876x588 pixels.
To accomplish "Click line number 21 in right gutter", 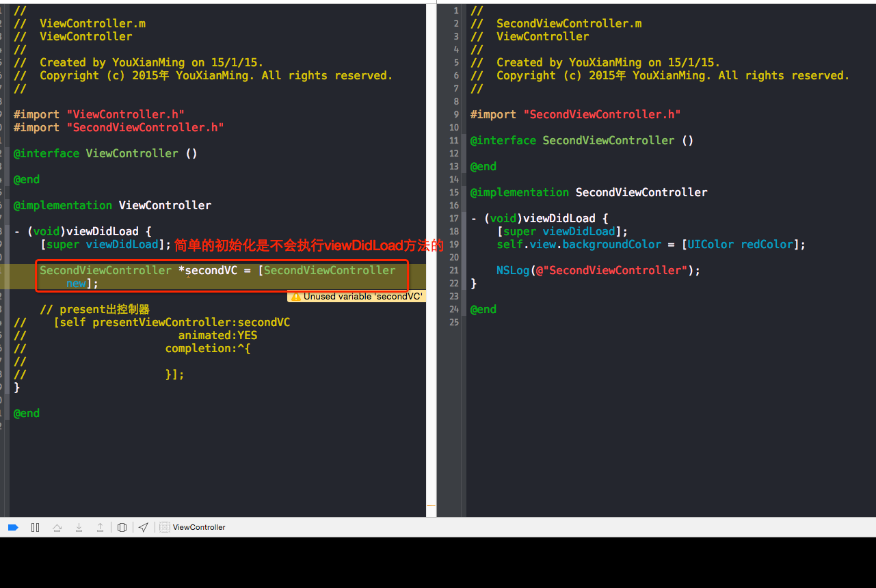I will [454, 270].
